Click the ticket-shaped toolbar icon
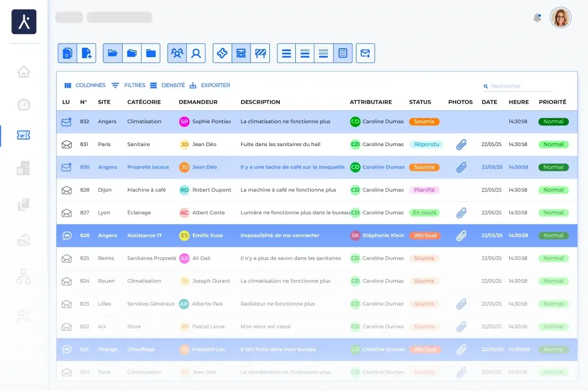Image resolution: width=588 pixels, height=391 pixels. pyautogui.click(x=222, y=53)
